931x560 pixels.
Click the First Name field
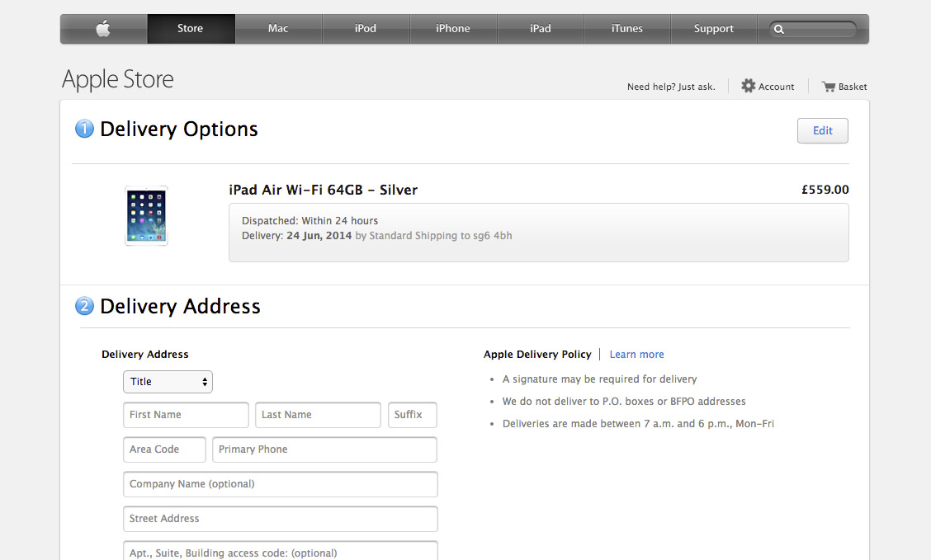(186, 415)
